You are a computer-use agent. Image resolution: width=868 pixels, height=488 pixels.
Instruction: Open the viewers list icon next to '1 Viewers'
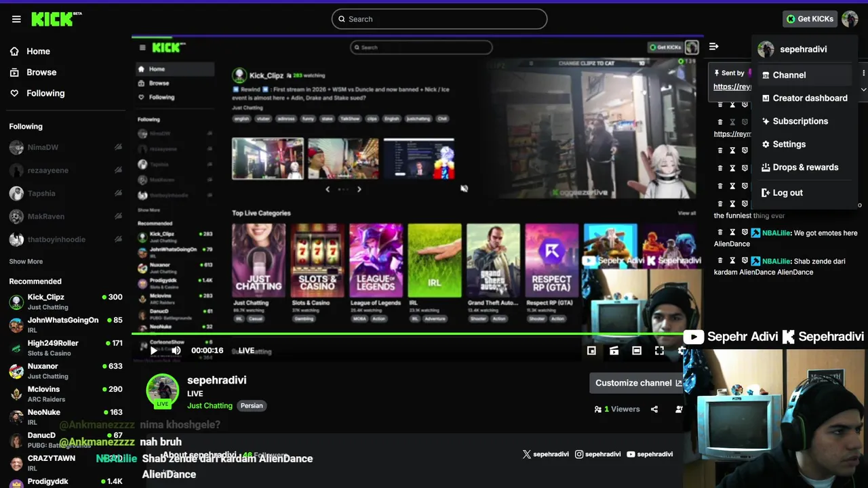pos(597,409)
